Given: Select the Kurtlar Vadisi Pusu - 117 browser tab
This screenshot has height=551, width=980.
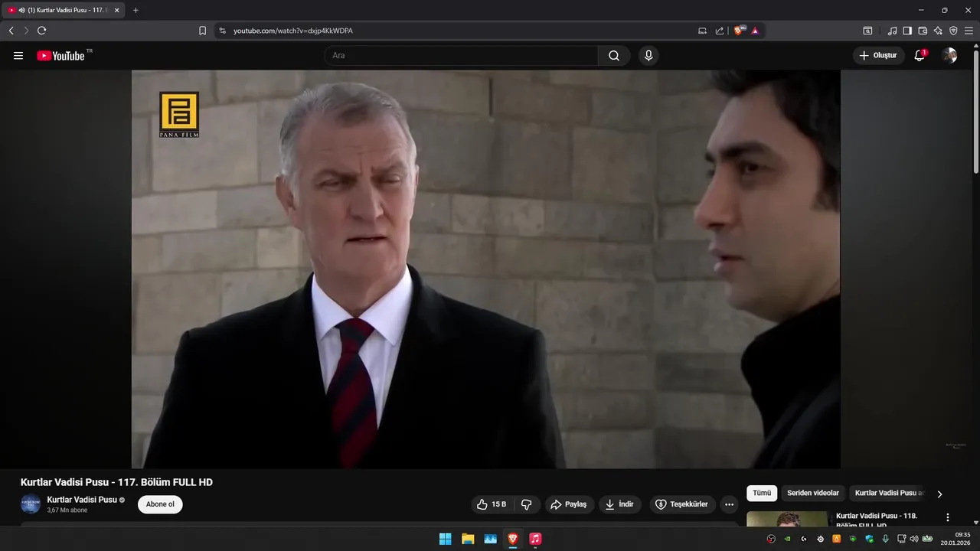Looking at the screenshot, I should (64, 10).
